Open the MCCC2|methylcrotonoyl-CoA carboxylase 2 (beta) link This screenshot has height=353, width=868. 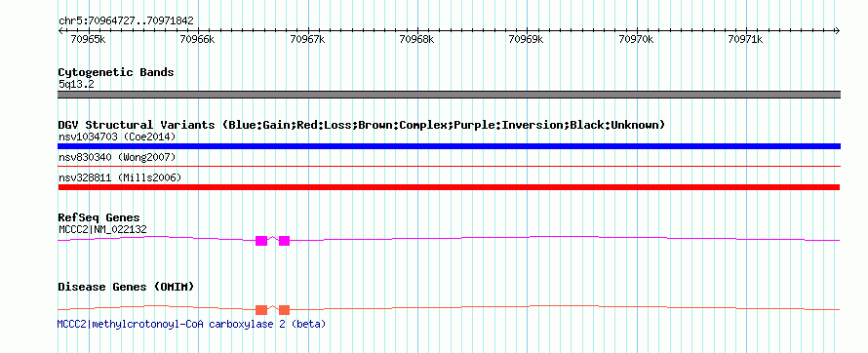tap(191, 324)
